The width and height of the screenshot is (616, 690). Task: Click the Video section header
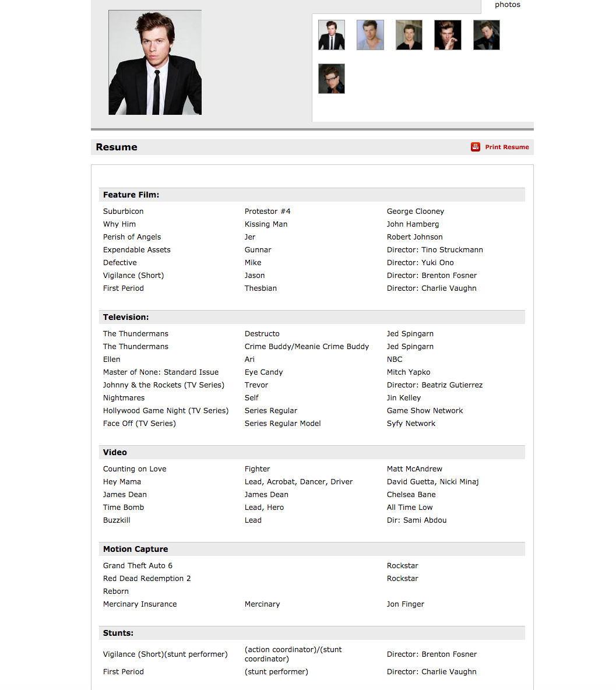click(115, 452)
